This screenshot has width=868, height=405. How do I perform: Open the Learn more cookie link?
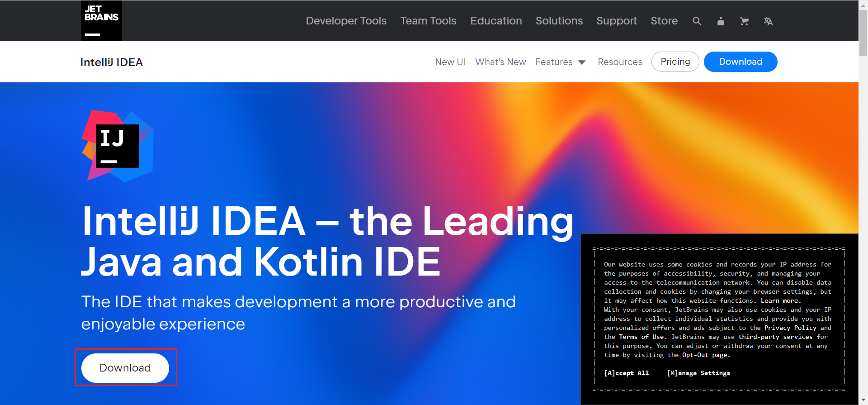coord(779,300)
